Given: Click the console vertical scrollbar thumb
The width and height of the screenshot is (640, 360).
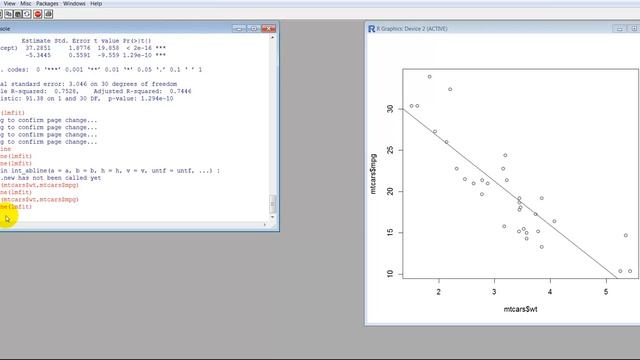Looking at the screenshot, I should (273, 204).
